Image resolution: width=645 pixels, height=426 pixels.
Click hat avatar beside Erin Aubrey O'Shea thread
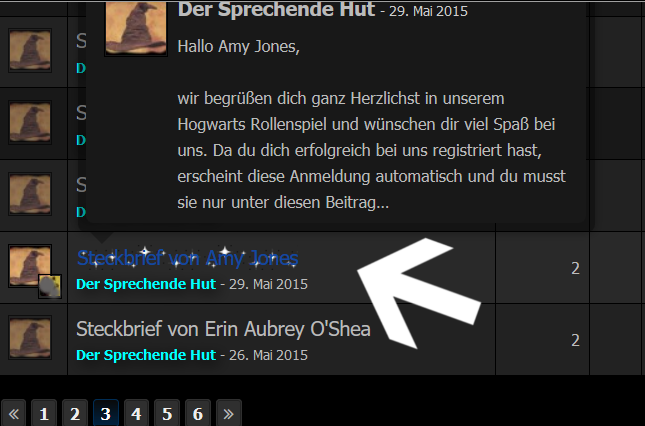[30, 338]
